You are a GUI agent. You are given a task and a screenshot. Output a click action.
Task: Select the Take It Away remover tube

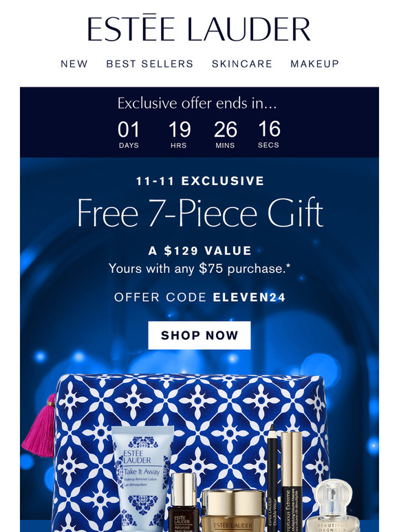coord(142,478)
